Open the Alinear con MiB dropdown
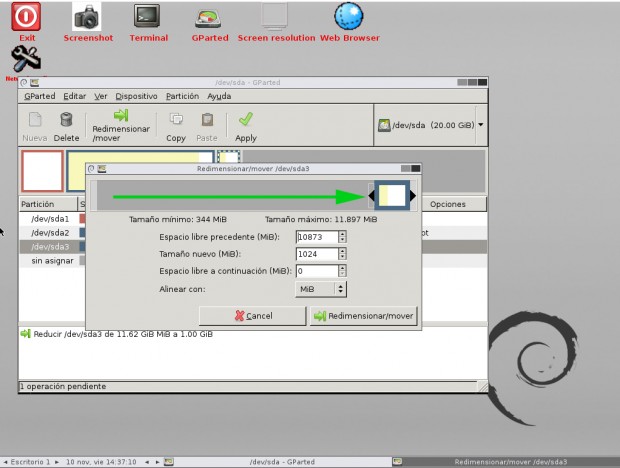The width and height of the screenshot is (620, 468). [x=321, y=289]
